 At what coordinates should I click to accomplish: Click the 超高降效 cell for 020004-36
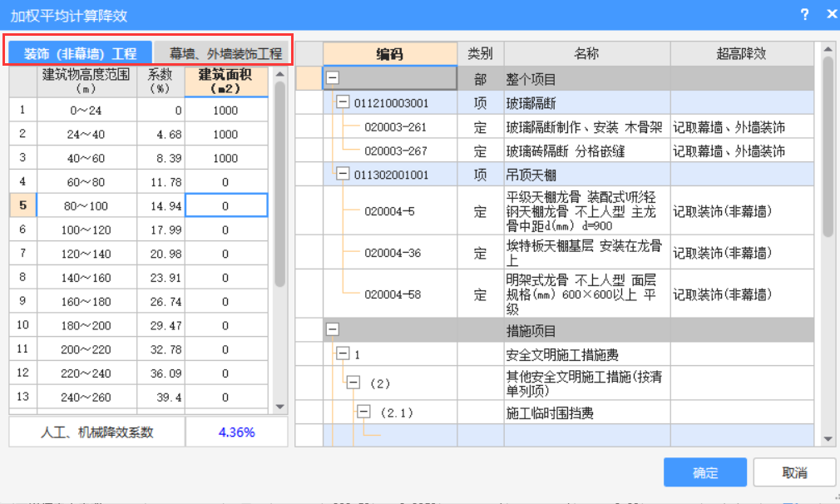pyautogui.click(x=739, y=252)
